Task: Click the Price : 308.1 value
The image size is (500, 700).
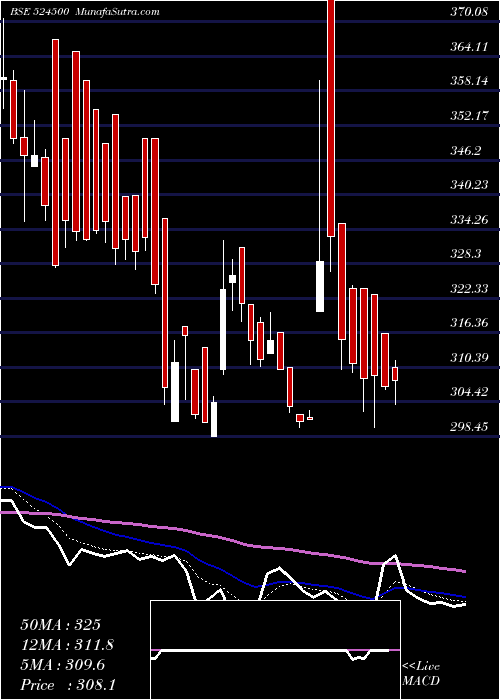Action: pos(68,685)
